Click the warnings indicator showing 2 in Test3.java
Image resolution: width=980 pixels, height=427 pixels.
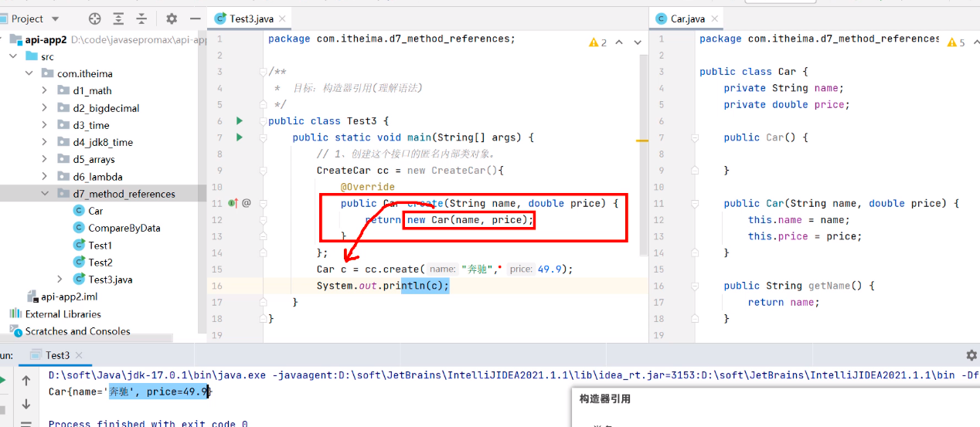pyautogui.click(x=598, y=42)
